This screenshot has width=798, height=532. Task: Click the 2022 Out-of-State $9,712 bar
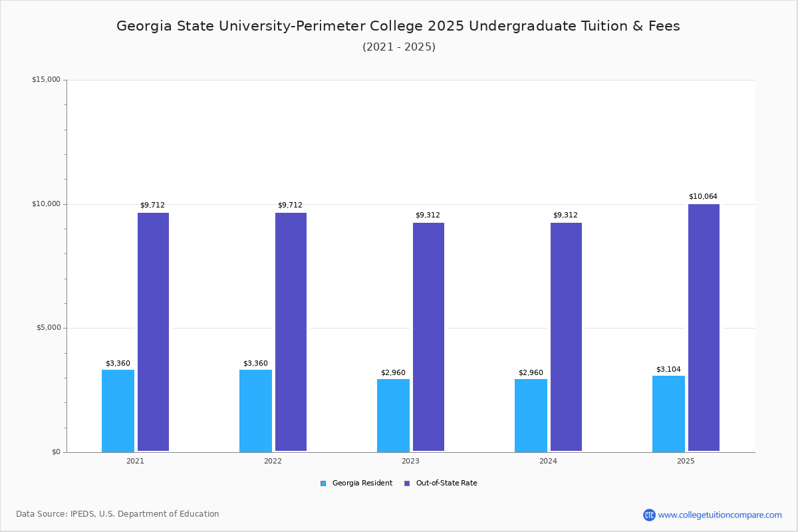(x=291, y=332)
